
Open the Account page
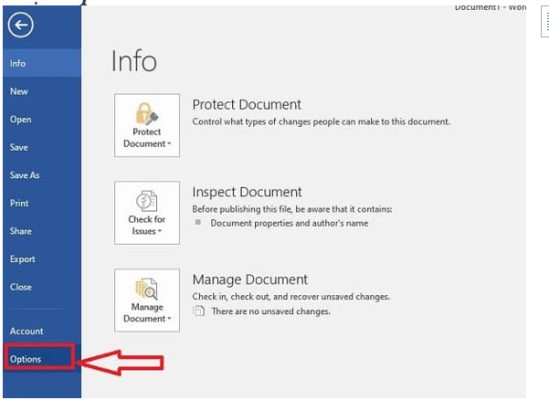(x=42, y=331)
